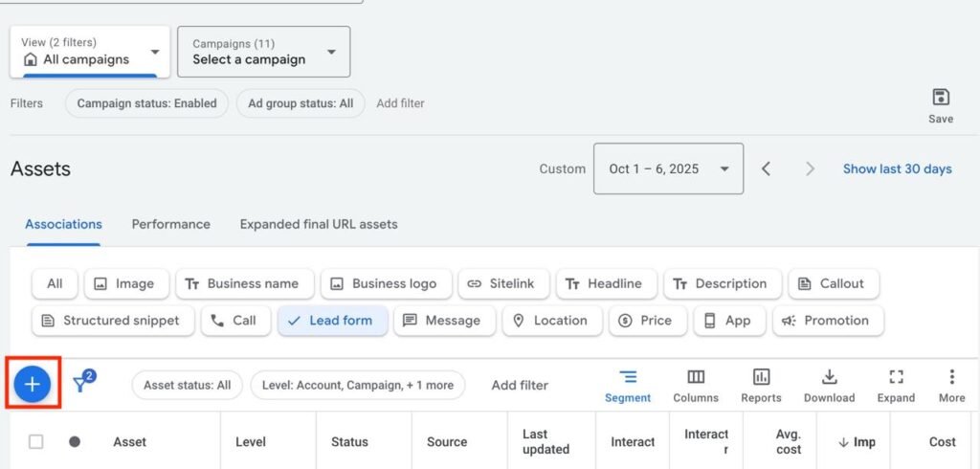This screenshot has width=980, height=469.
Task: Click the Save icon
Action: 940,104
